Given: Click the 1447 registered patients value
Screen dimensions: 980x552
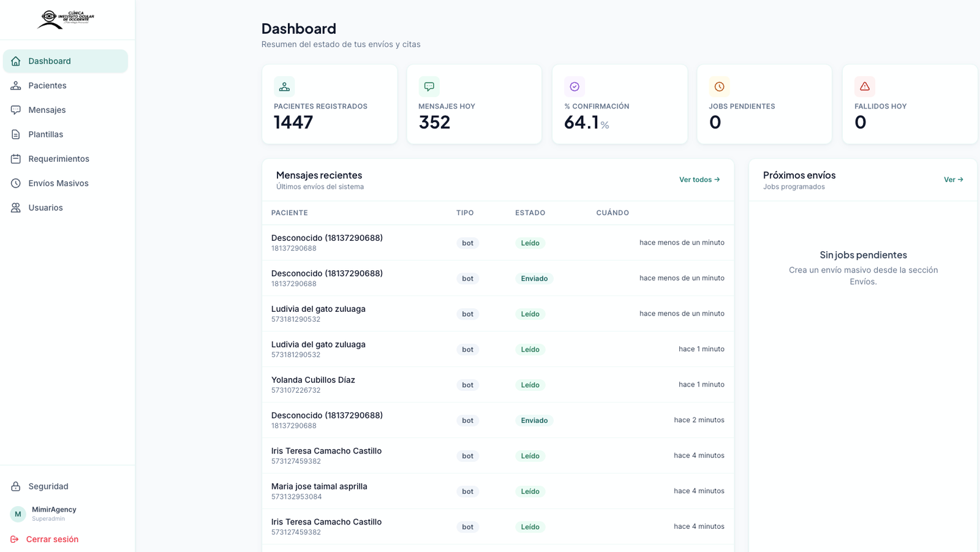Looking at the screenshot, I should point(293,123).
